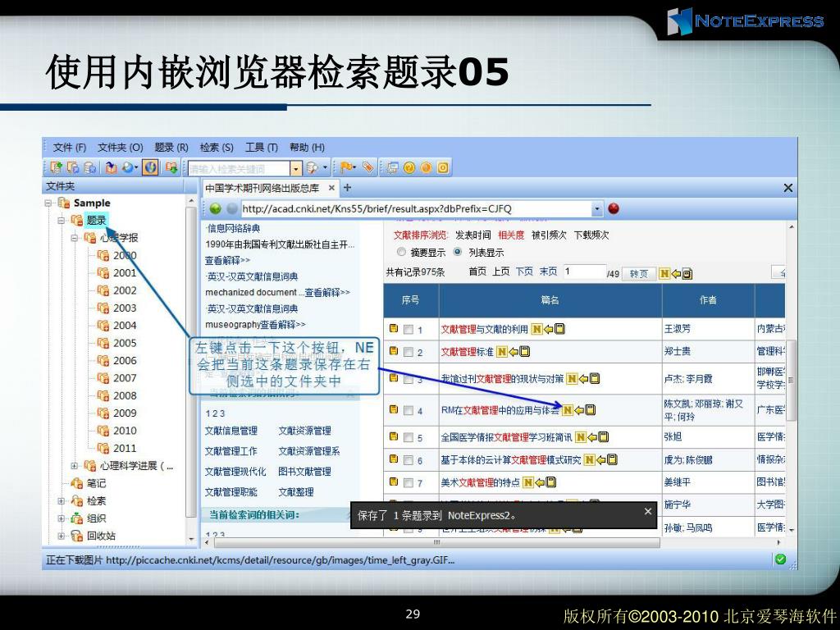840x630 pixels.
Task: Click the toolbar search keyword input box
Action: click(240, 169)
